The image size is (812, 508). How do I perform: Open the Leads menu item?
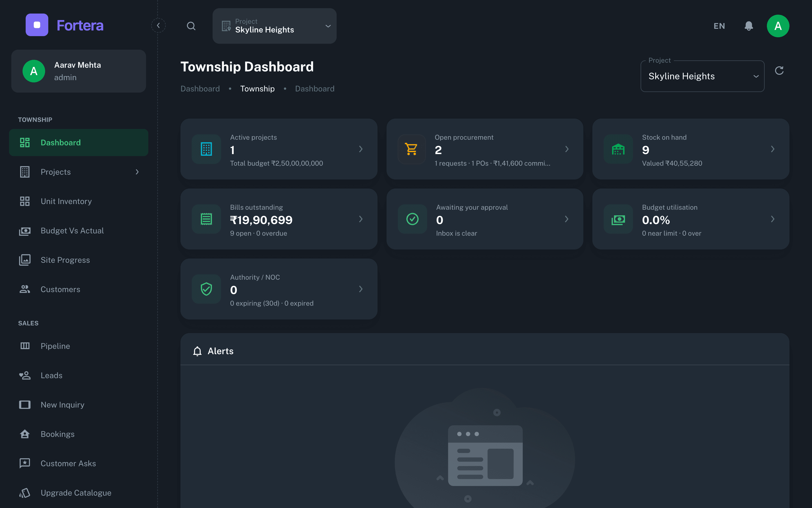coord(78,375)
